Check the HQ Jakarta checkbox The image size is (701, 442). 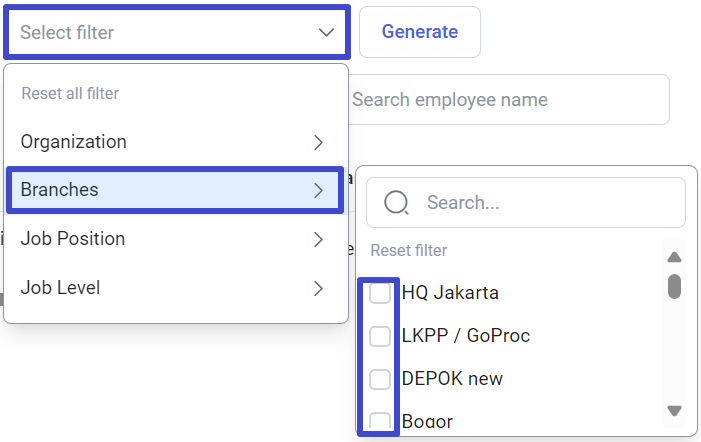click(x=380, y=293)
